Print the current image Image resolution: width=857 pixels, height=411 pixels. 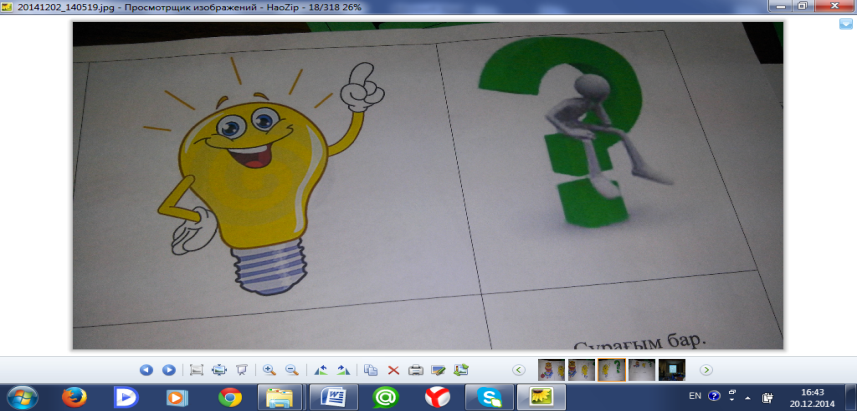click(416, 370)
